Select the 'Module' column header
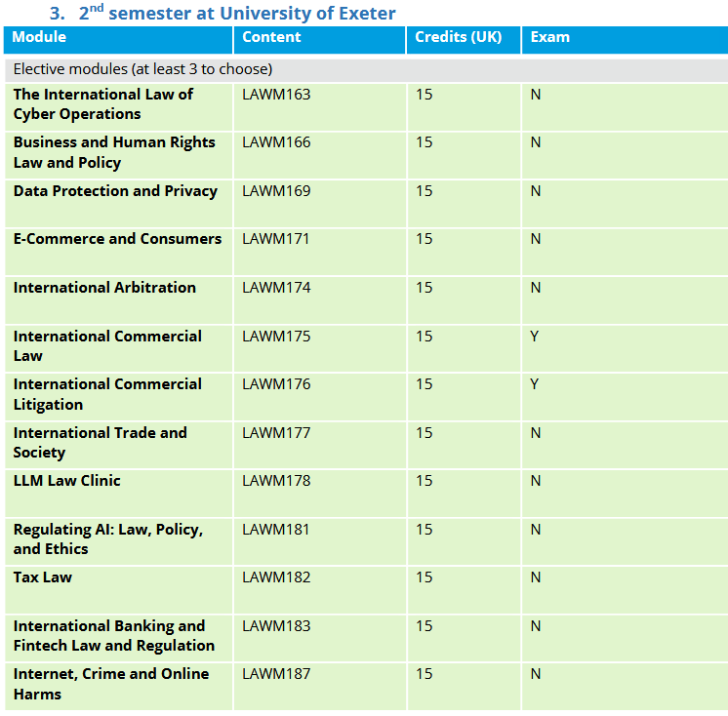 [40, 37]
